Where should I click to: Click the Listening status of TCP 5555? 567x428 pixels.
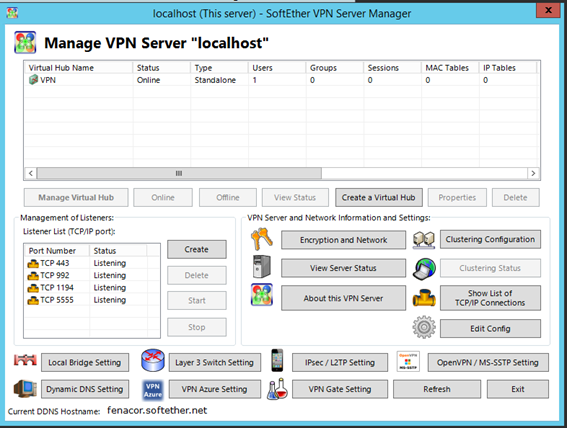point(110,300)
